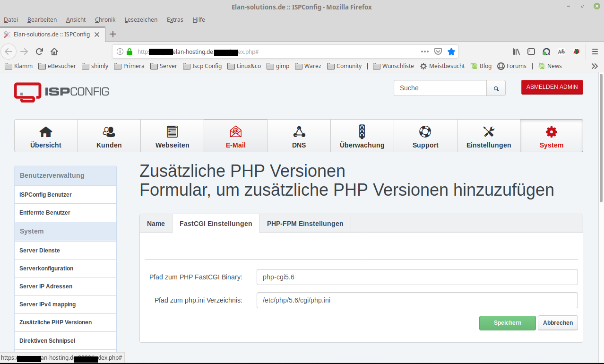This screenshot has height=364, width=604.
Task: Open the Bearbeiten menu
Action: (x=42, y=20)
